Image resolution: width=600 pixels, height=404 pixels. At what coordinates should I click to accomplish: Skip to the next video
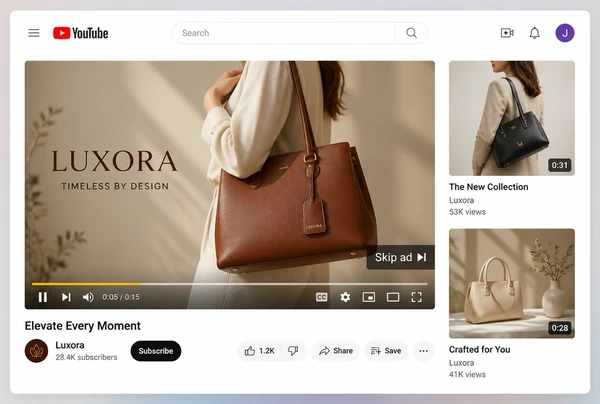coord(66,297)
